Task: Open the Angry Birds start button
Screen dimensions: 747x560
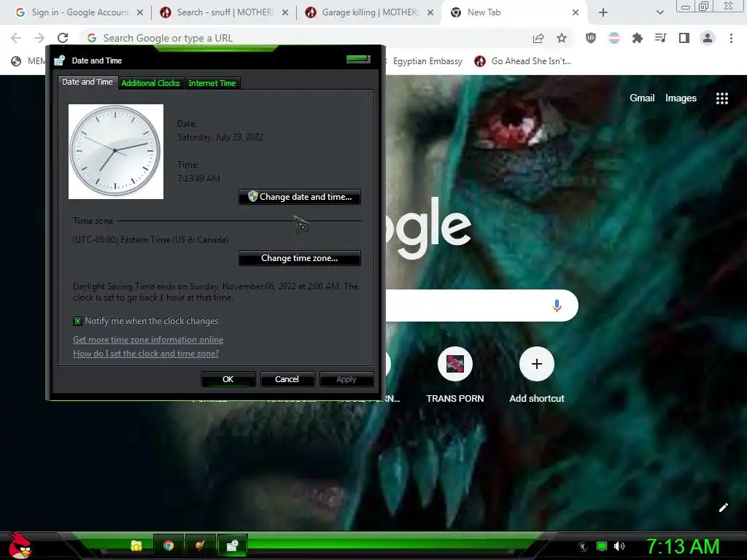Action: [20, 545]
